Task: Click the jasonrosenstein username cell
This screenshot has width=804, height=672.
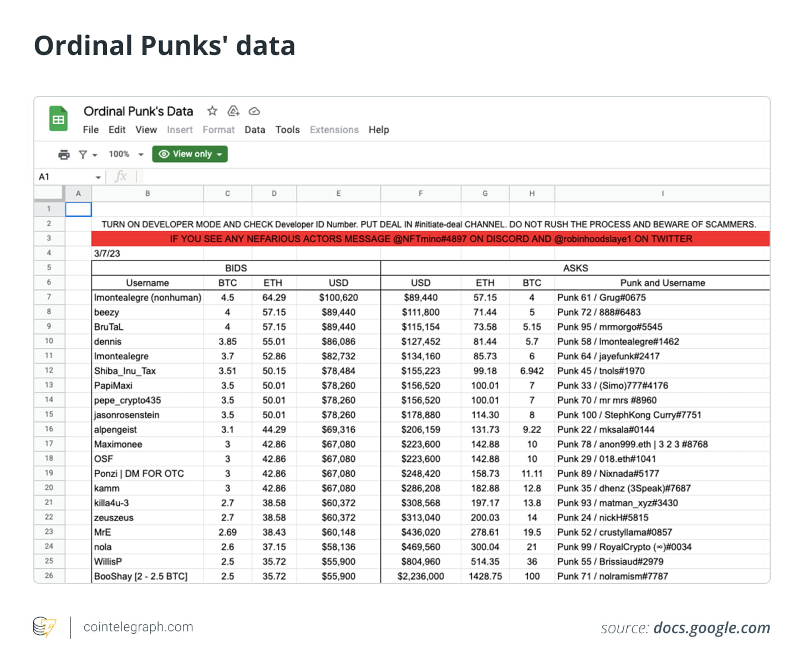Action: pyautogui.click(x=147, y=415)
